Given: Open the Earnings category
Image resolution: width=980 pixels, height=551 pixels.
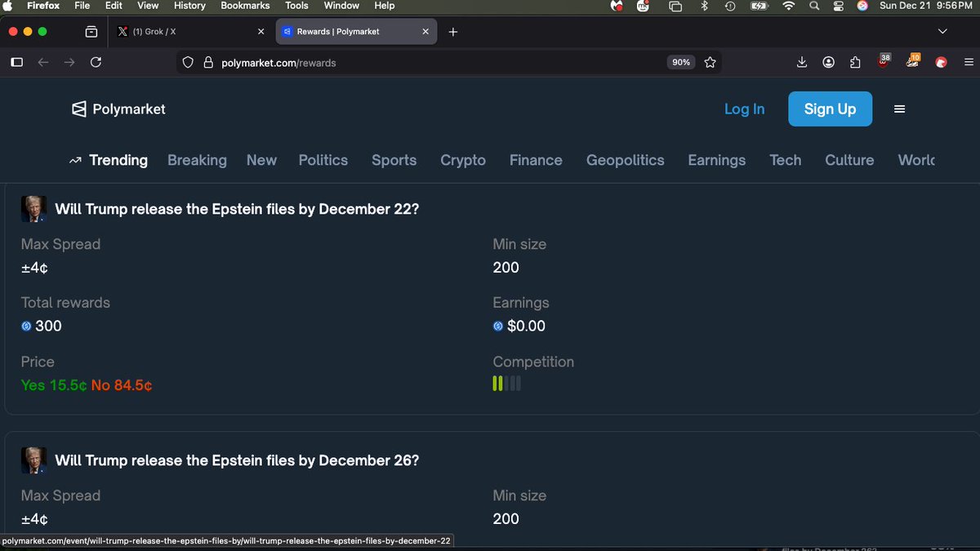Looking at the screenshot, I should (717, 160).
